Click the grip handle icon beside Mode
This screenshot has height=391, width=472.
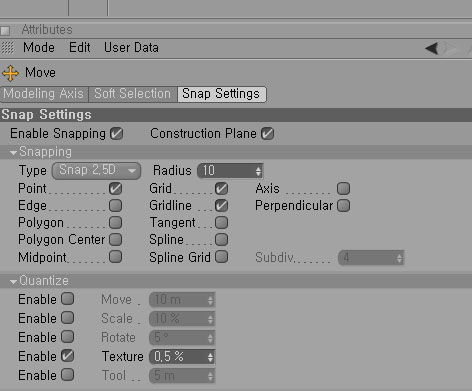tap(8, 48)
